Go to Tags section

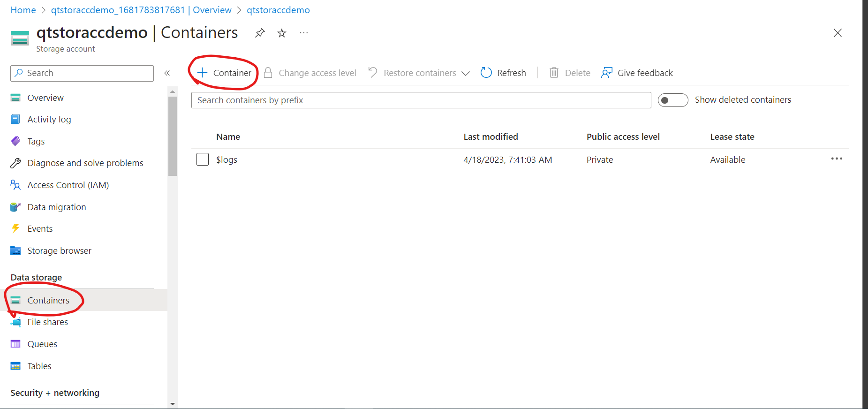tap(36, 142)
